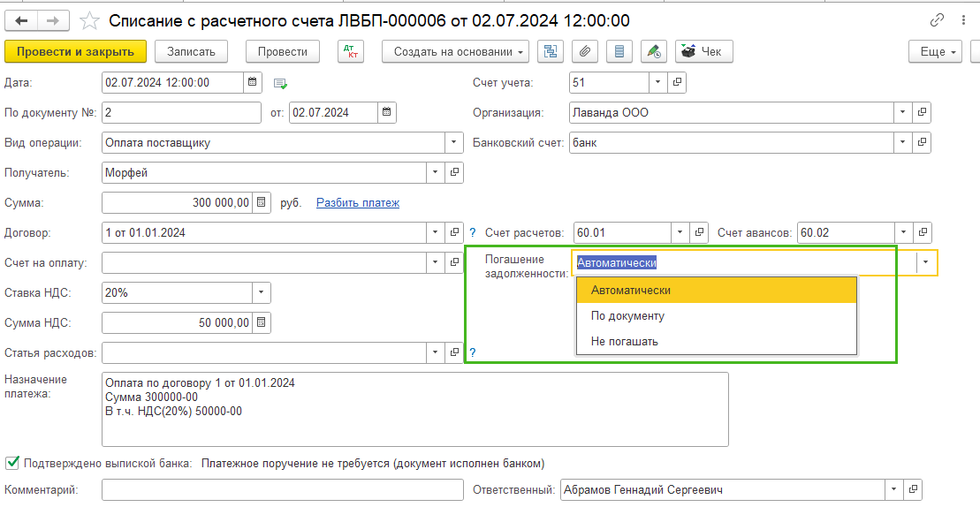Expand the Статья расходов dropdown arrow

coord(436,352)
